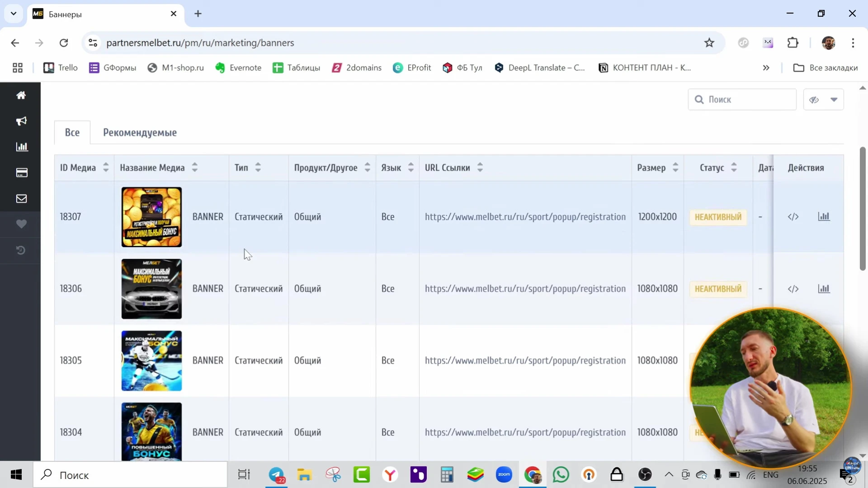Go back to the previous page

15,43
